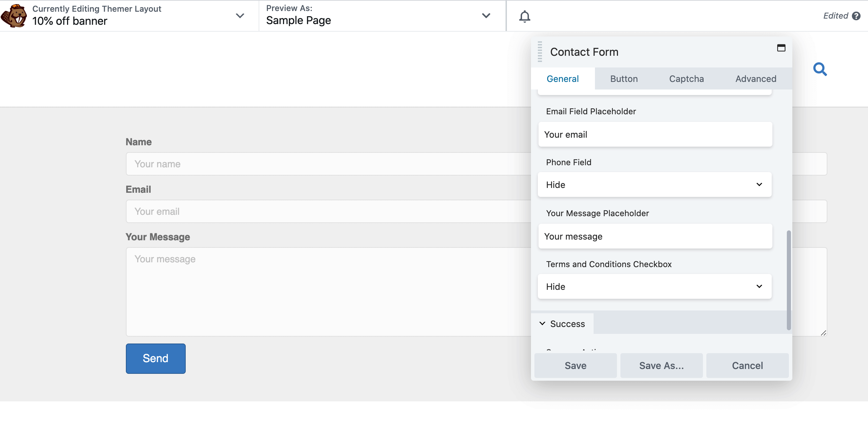This screenshot has height=422, width=868.
Task: Click the Cancel button
Action: click(x=748, y=366)
